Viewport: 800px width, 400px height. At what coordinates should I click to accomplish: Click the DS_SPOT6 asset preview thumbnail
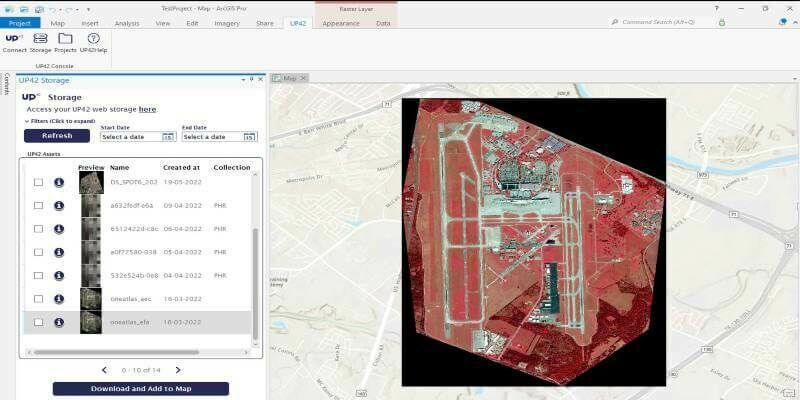tap(91, 182)
